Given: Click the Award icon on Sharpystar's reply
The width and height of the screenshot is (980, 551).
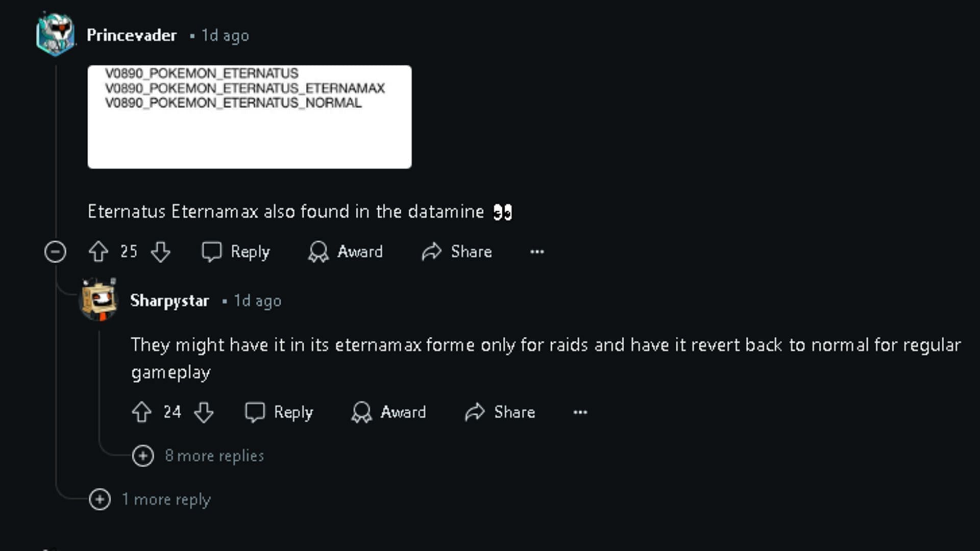Looking at the screenshot, I should pos(361,412).
